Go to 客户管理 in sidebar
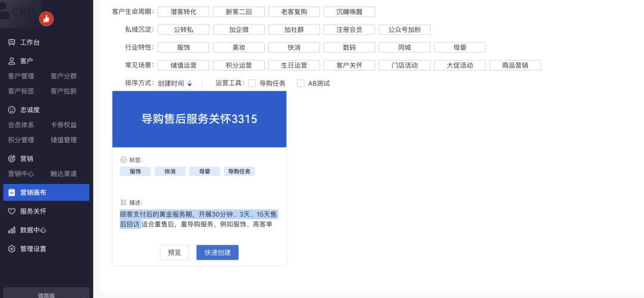The width and height of the screenshot is (644, 298). pos(21,76)
